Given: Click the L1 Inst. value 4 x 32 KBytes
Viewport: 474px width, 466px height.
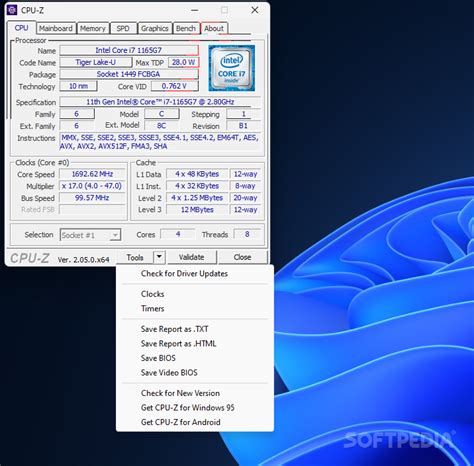Looking at the screenshot, I should (197, 186).
